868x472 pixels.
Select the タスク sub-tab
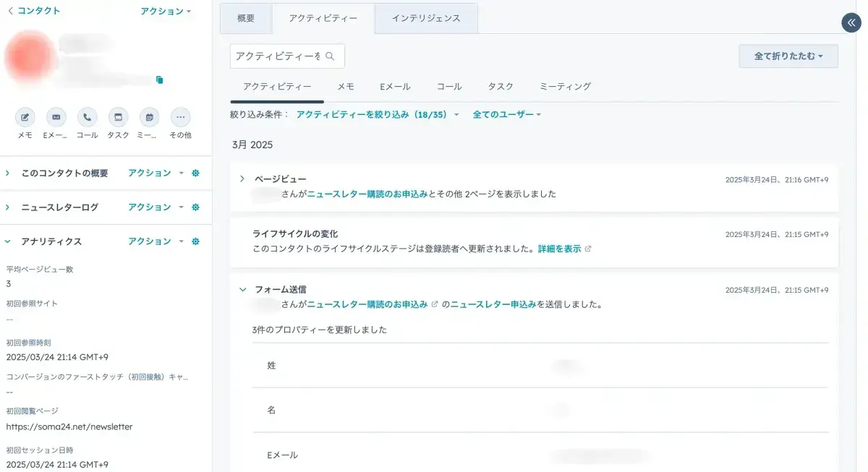pos(501,86)
